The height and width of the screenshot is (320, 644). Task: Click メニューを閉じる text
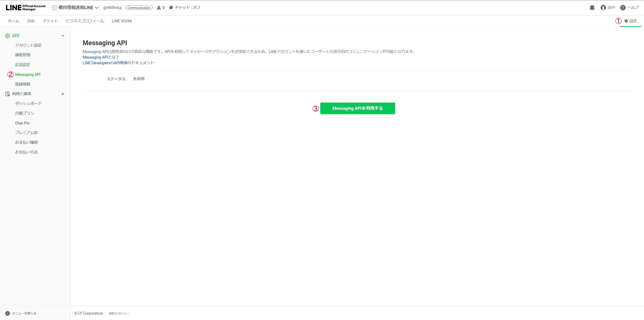pos(24,313)
